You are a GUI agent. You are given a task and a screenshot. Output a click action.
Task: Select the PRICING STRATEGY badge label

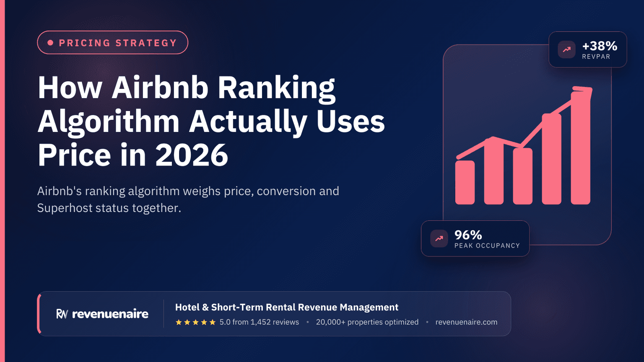click(x=118, y=43)
